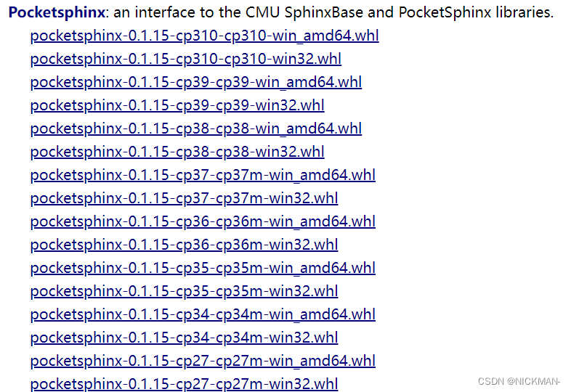571x392 pixels.
Task: Download pocketsphinx cp35m win_amd64 wheel
Action: [x=203, y=269]
